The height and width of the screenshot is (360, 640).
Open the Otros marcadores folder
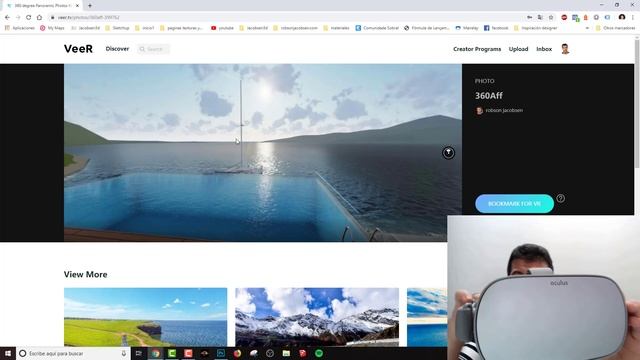click(615, 28)
